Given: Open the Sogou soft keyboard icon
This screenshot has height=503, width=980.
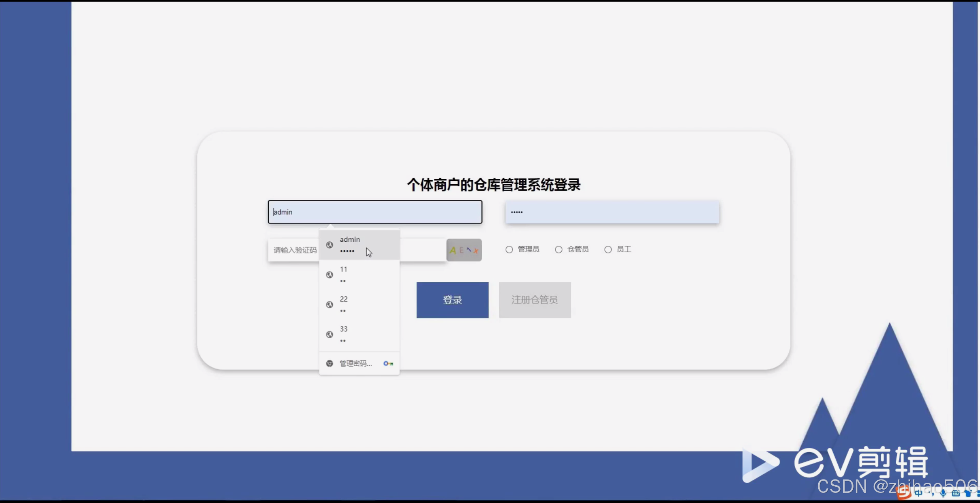Looking at the screenshot, I should coord(956,494).
